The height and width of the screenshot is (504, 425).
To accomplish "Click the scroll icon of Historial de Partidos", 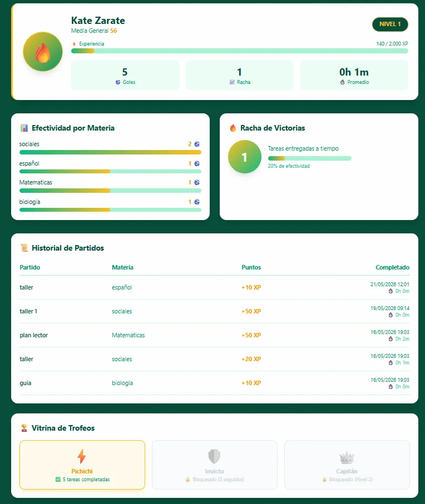I will click(24, 248).
